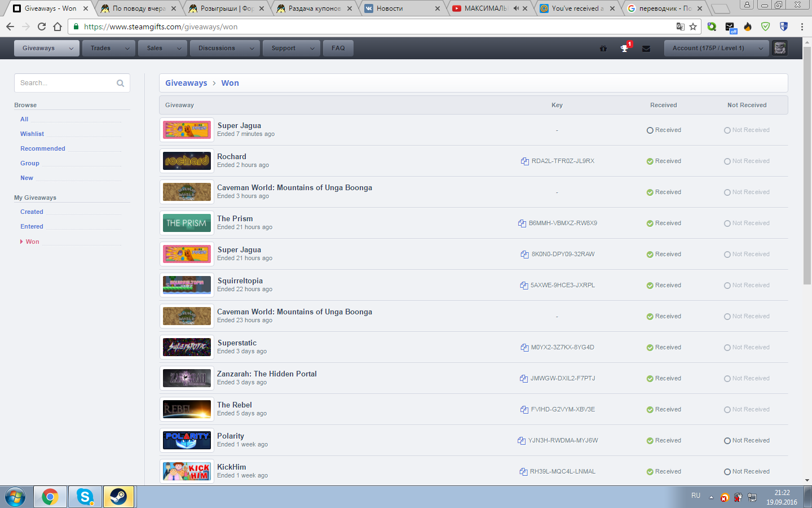Viewport: 812px width, 508px height.
Task: Copy the key for The Rebel
Action: click(524, 410)
